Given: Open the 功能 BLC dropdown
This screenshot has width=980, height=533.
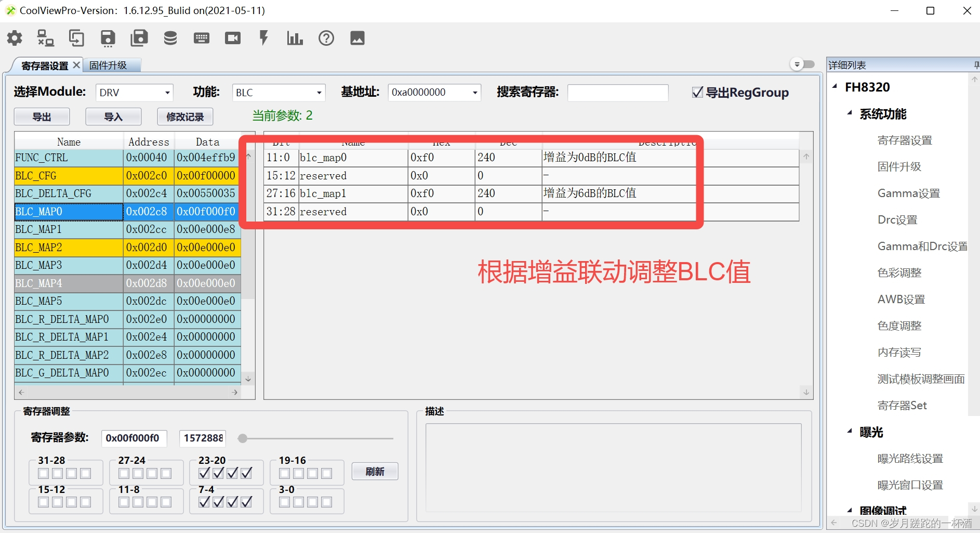Looking at the screenshot, I should (279, 93).
